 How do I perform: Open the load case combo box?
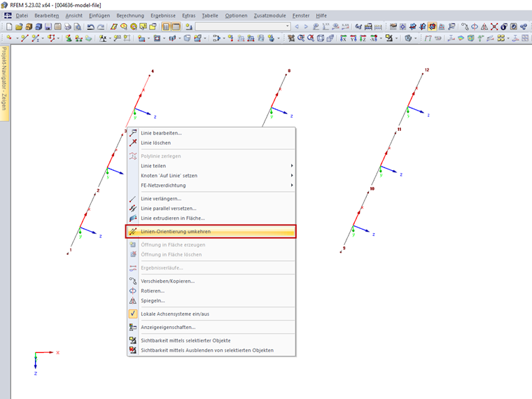point(243,27)
